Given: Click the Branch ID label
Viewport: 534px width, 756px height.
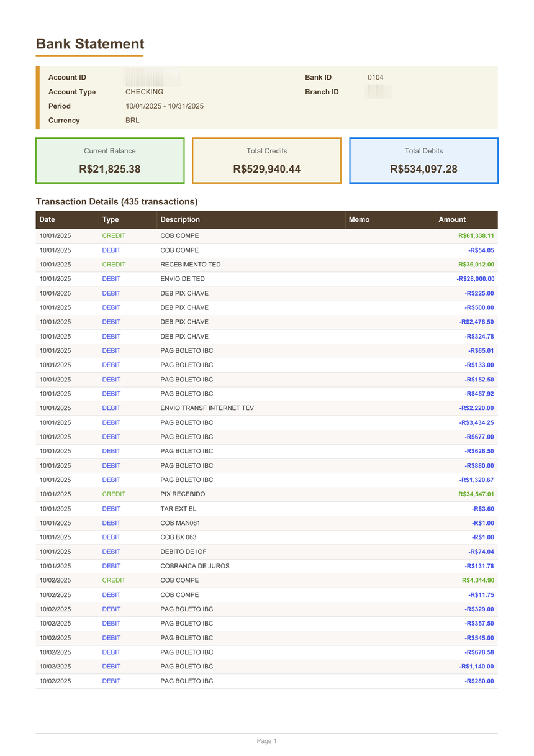Looking at the screenshot, I should 322,92.
